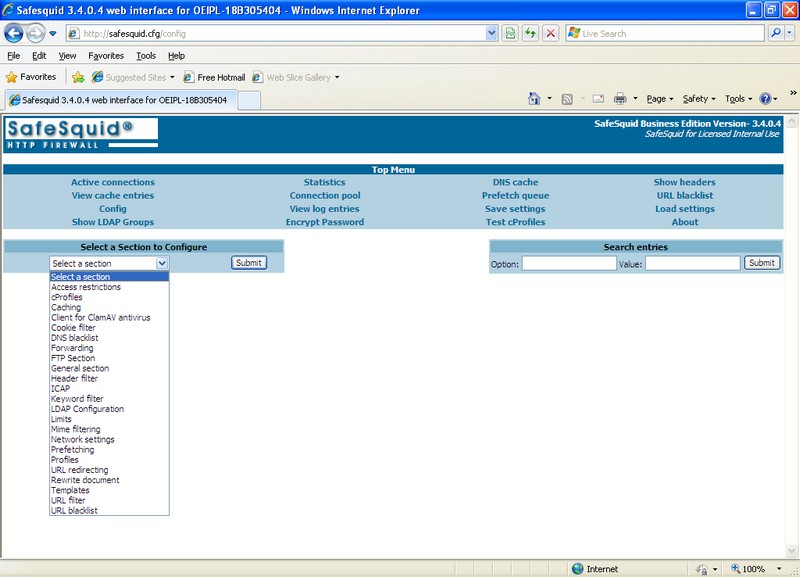800x577 pixels.
Task: Click Submit in Search entries panel
Action: [762, 263]
